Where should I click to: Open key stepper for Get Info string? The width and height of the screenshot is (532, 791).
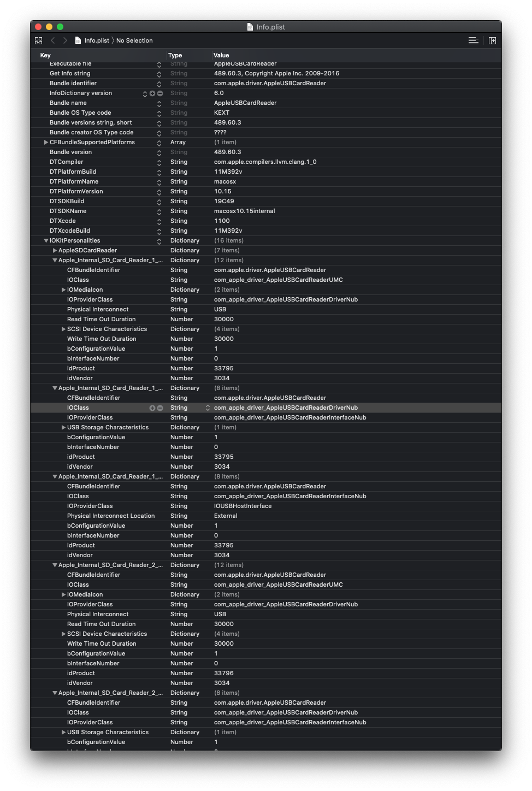[x=159, y=74]
